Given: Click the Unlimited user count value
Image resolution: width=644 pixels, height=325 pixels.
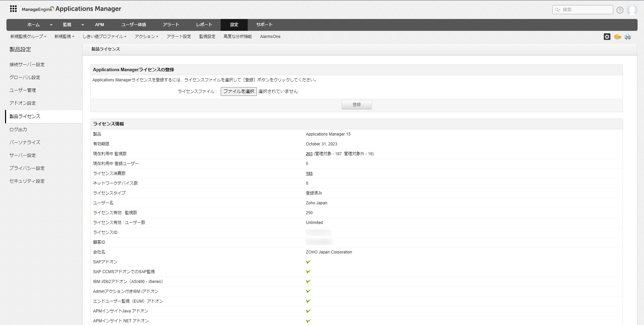Looking at the screenshot, I should pos(314,223).
